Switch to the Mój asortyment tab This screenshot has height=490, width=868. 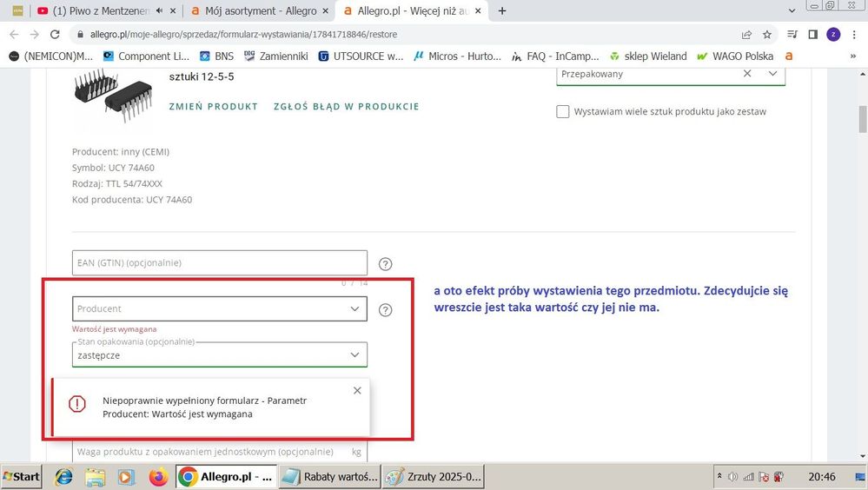tap(255, 11)
